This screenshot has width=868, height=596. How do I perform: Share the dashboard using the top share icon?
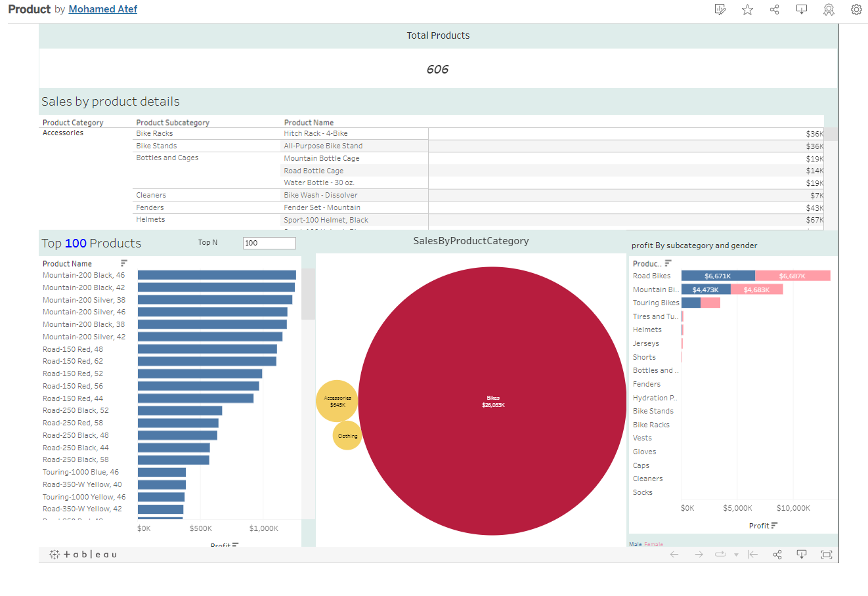774,9
